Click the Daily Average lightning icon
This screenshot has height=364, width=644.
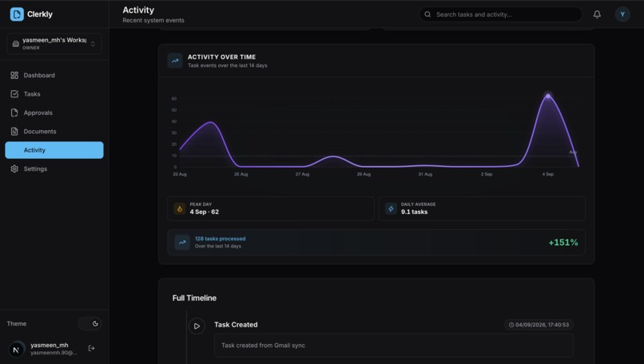pyautogui.click(x=391, y=208)
